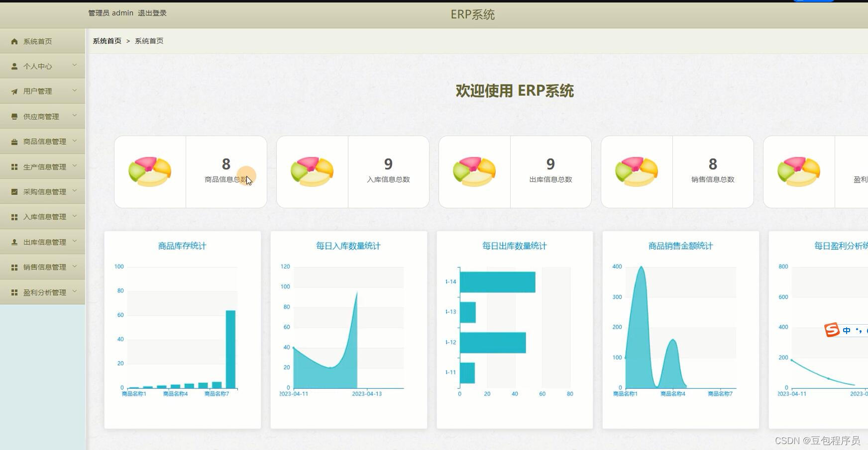868x450 pixels.
Task: Select the paper-plane icon for 用户管理
Action: pyautogui.click(x=14, y=91)
